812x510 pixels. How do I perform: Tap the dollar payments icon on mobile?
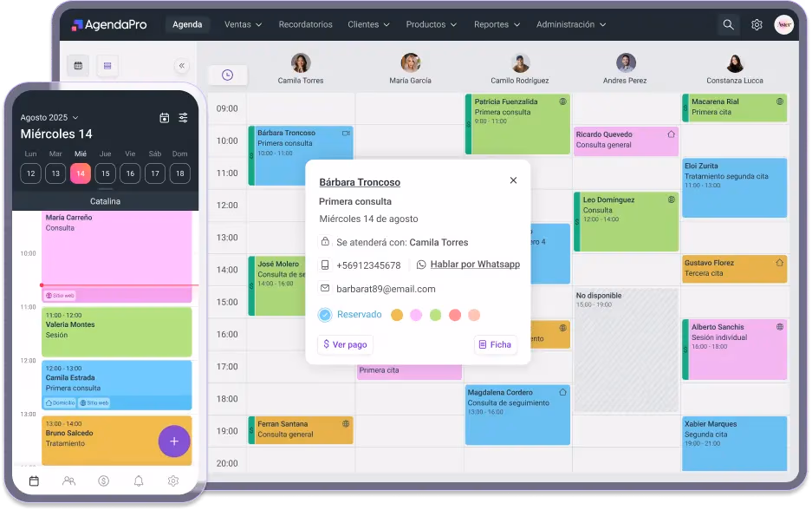pos(104,481)
